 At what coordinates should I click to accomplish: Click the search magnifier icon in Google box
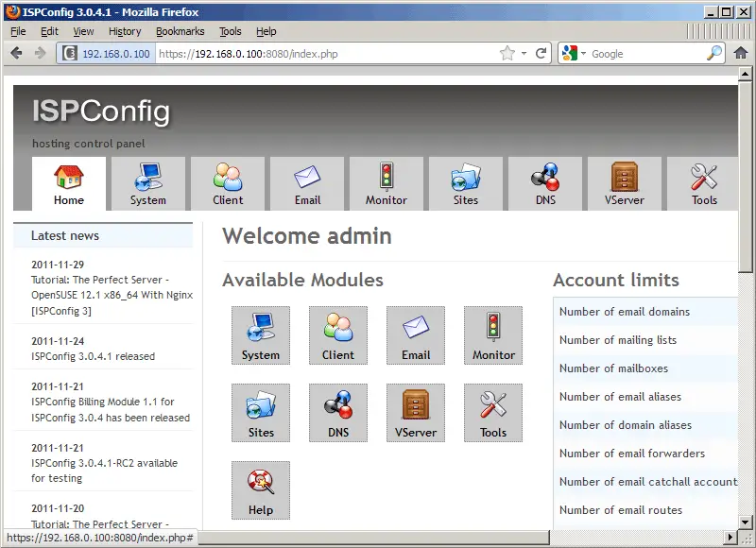[714, 53]
